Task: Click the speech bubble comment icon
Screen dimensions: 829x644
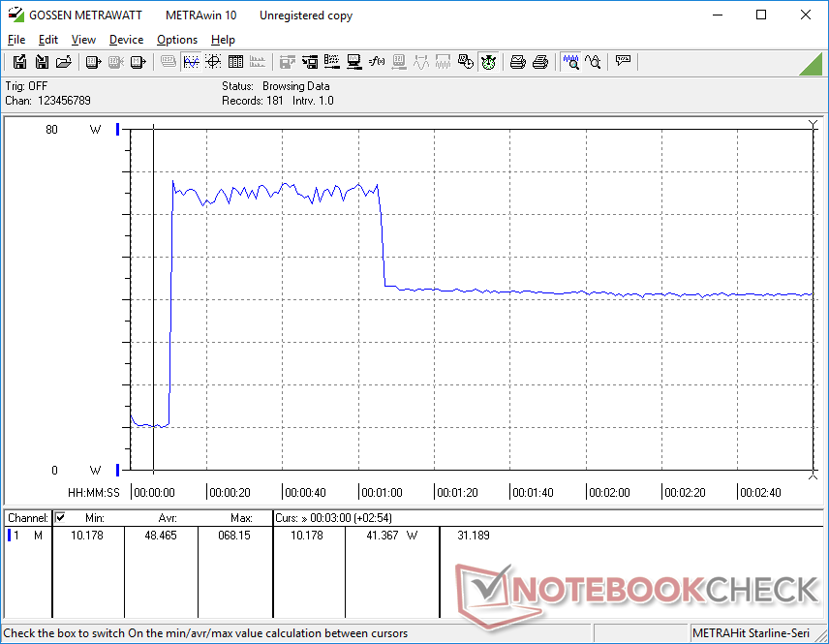Action: tap(623, 61)
